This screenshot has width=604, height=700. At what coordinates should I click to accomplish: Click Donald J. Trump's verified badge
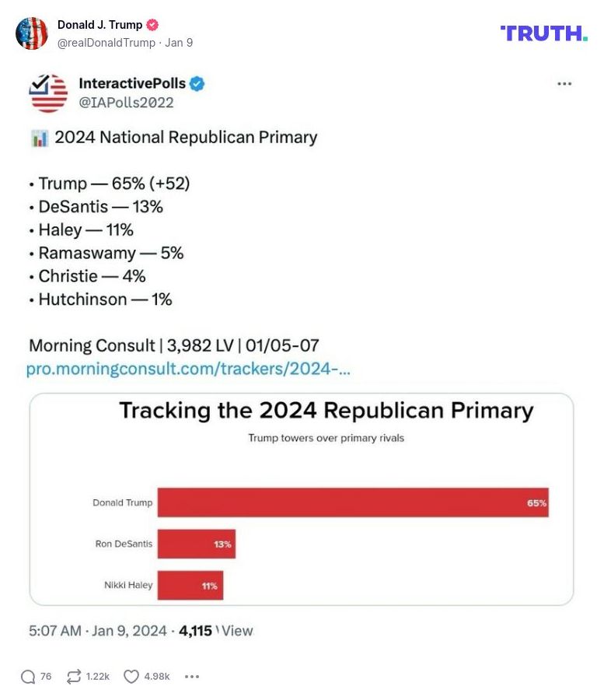point(152,24)
